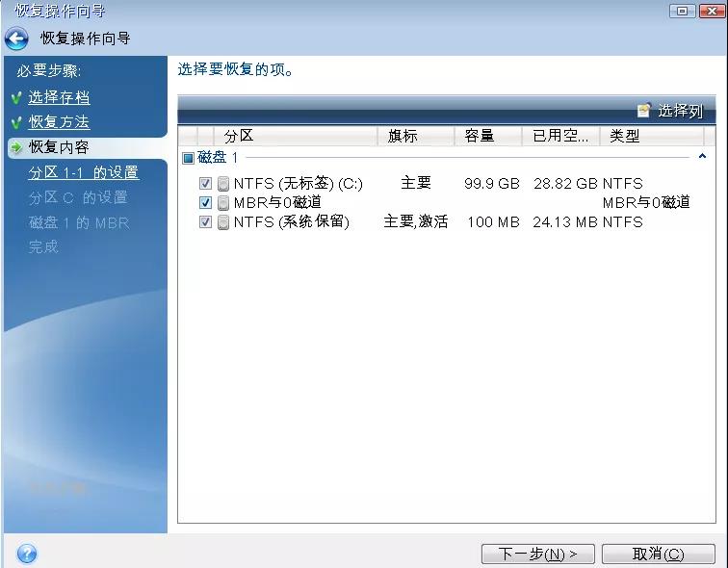The height and width of the screenshot is (568, 728).
Task: Click the disk icon beside MBR与0磁道
Action: coord(223,203)
